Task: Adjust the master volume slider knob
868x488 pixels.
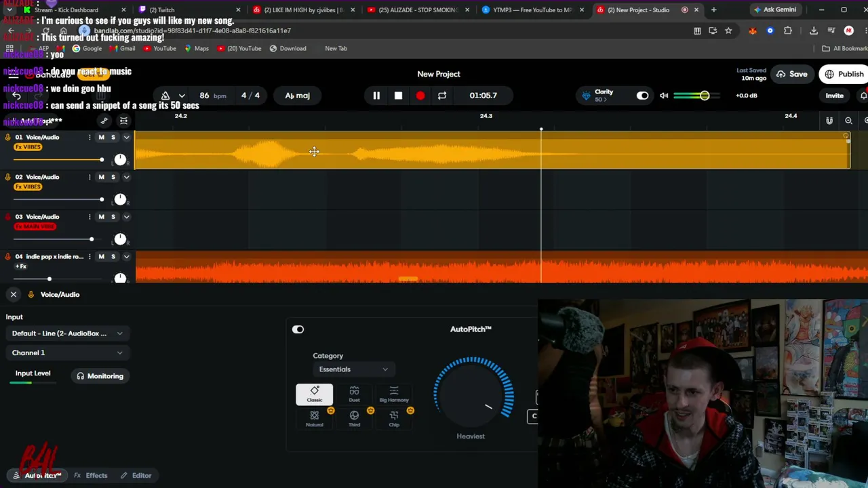Action: [x=705, y=96]
